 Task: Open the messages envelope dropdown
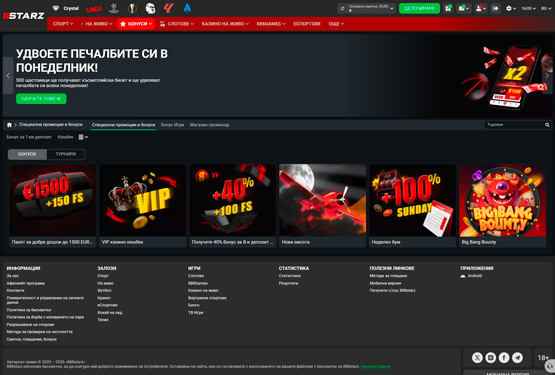464,8
